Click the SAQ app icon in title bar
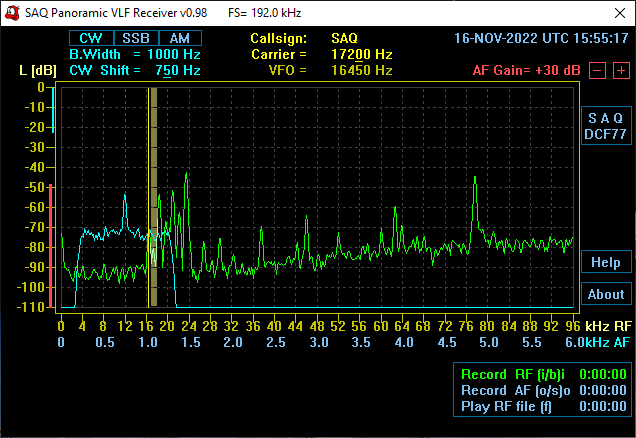This screenshot has width=636, height=438. [x=13, y=13]
